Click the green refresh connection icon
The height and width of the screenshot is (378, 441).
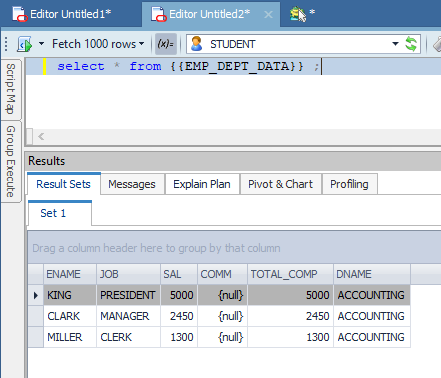(411, 44)
